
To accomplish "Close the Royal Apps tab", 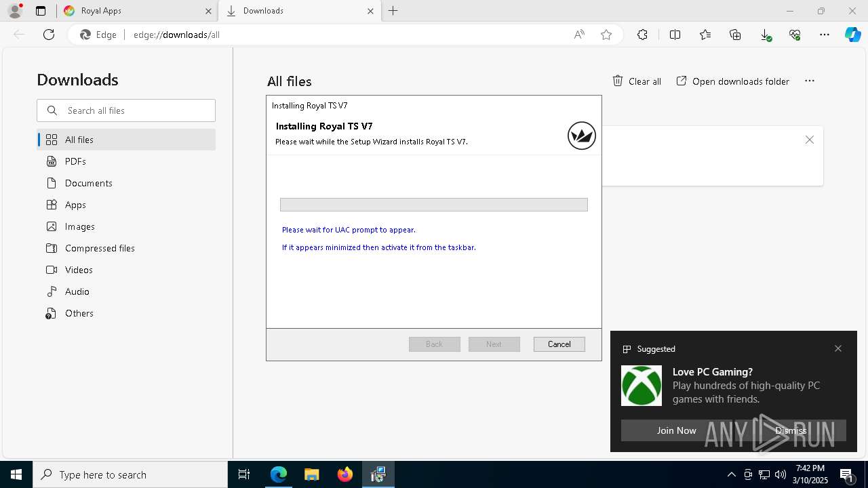I will 208,11.
